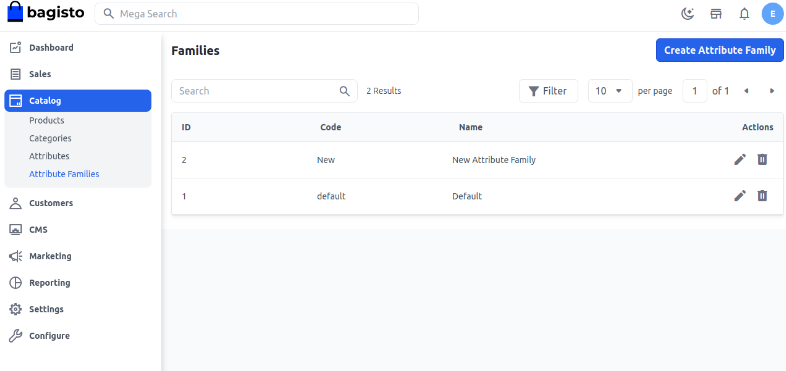786x371 pixels.
Task: Open the per page 10 dropdown
Action: [610, 91]
